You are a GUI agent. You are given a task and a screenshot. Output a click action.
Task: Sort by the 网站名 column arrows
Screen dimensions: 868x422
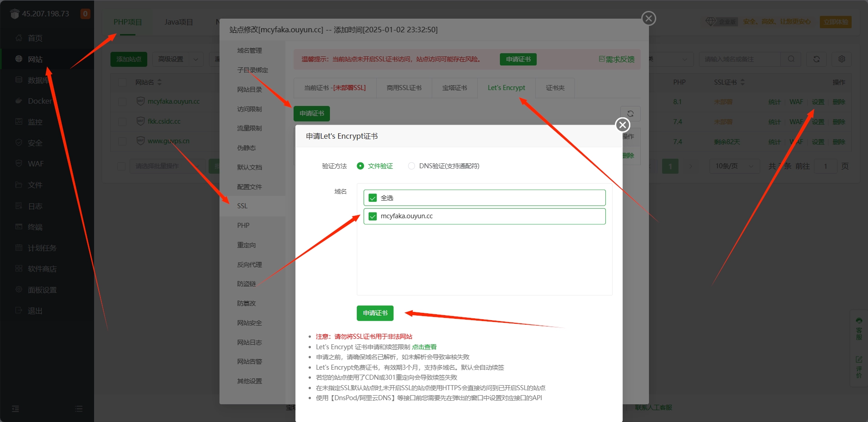tap(160, 82)
